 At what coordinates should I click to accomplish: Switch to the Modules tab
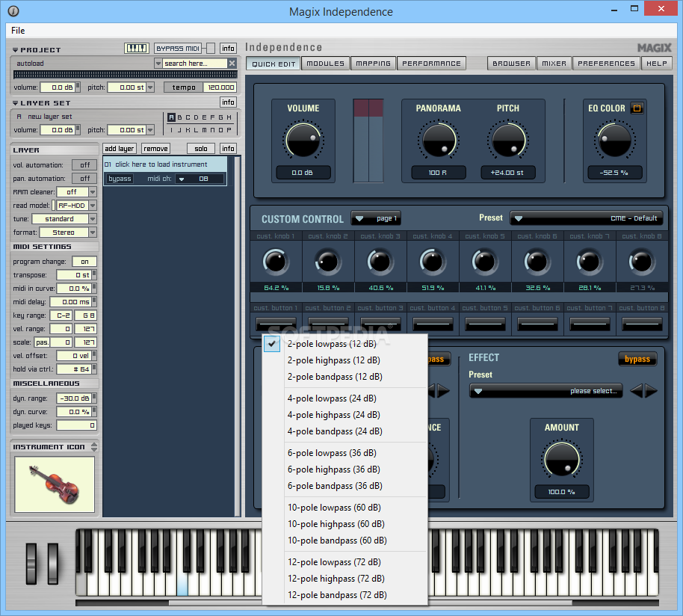325,64
